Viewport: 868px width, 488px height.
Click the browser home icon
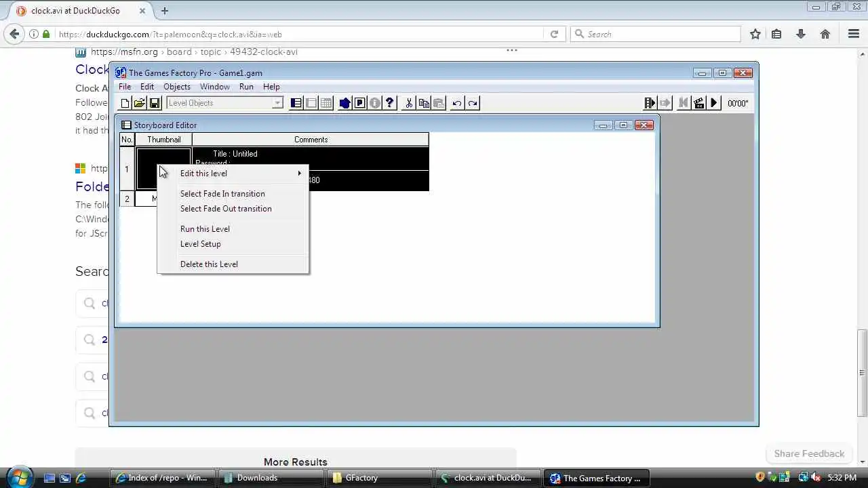point(825,34)
